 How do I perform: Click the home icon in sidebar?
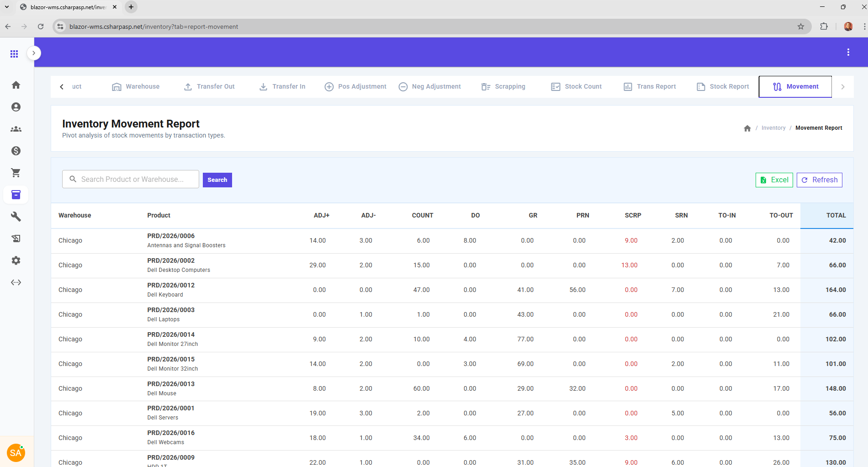click(16, 85)
